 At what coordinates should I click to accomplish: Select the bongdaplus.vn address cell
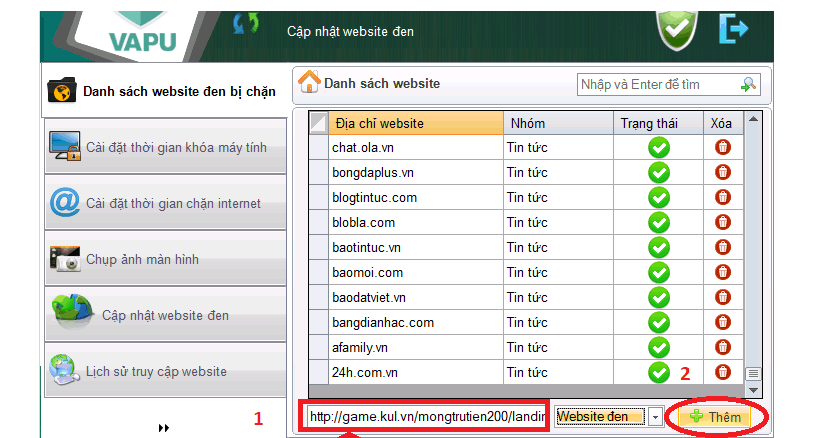(x=416, y=172)
